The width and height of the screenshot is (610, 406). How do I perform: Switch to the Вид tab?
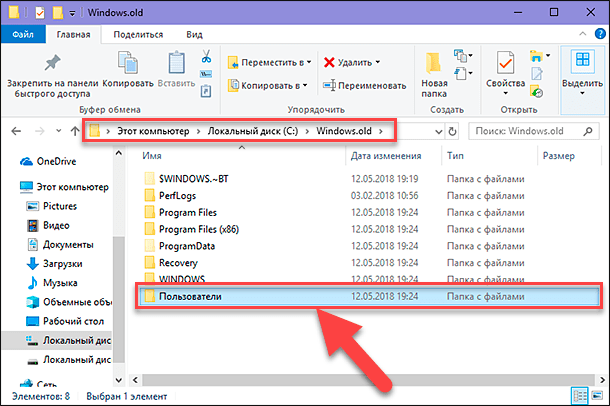pos(194,35)
